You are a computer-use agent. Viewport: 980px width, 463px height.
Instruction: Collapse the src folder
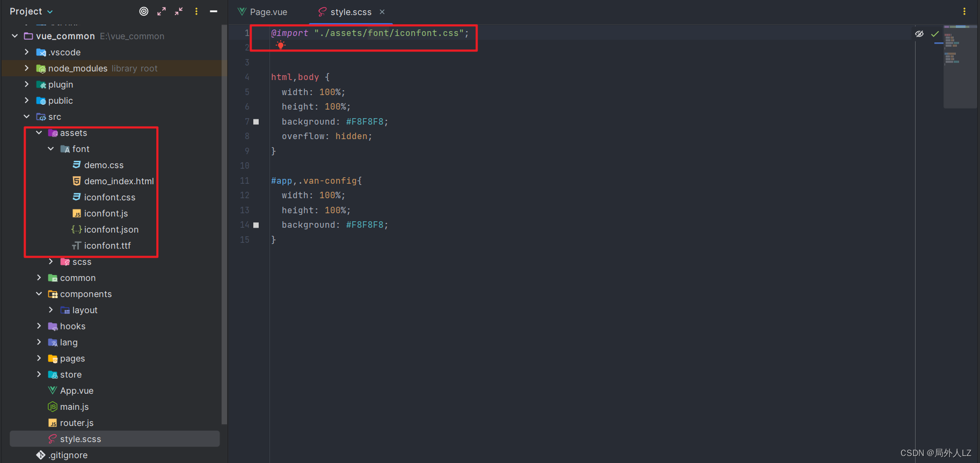tap(27, 117)
